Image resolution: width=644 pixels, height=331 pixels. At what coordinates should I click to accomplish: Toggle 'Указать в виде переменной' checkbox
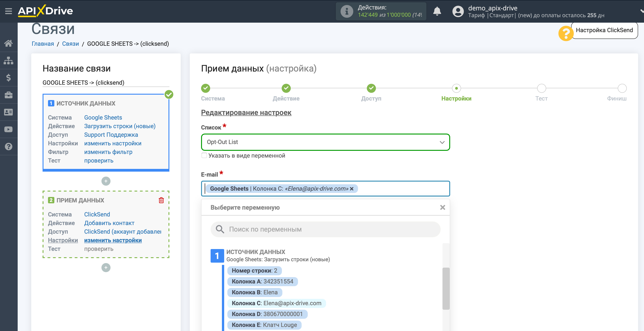coord(204,155)
